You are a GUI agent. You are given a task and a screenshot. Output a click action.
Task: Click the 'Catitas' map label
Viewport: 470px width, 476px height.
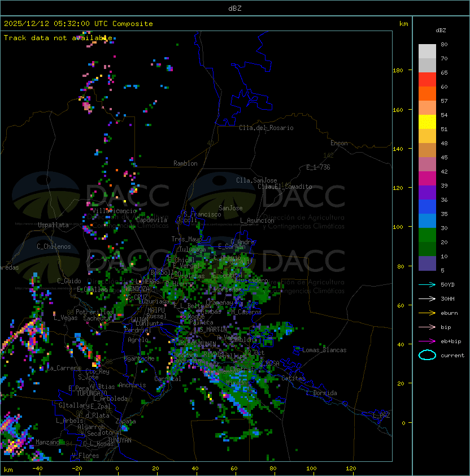(293, 378)
